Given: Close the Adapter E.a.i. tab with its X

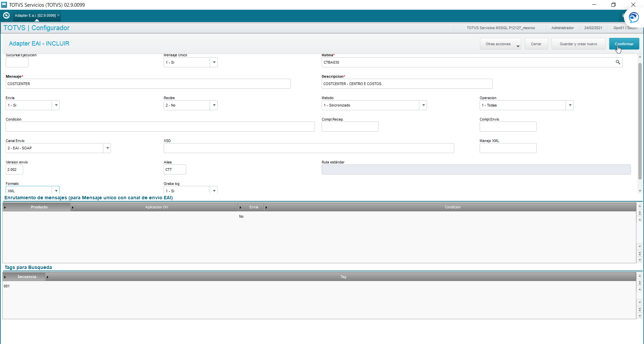Looking at the screenshot, I should [58, 15].
